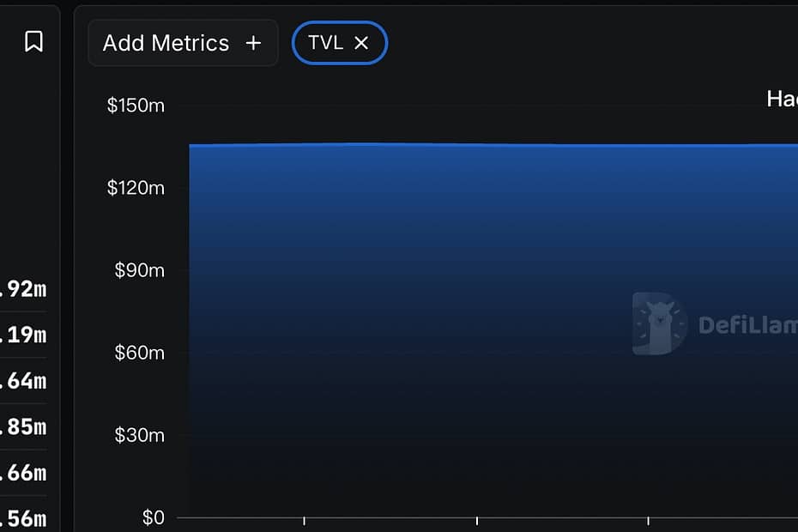Select the partially visible Hac label
Image resolution: width=798 pixels, height=532 pixels.
point(783,99)
